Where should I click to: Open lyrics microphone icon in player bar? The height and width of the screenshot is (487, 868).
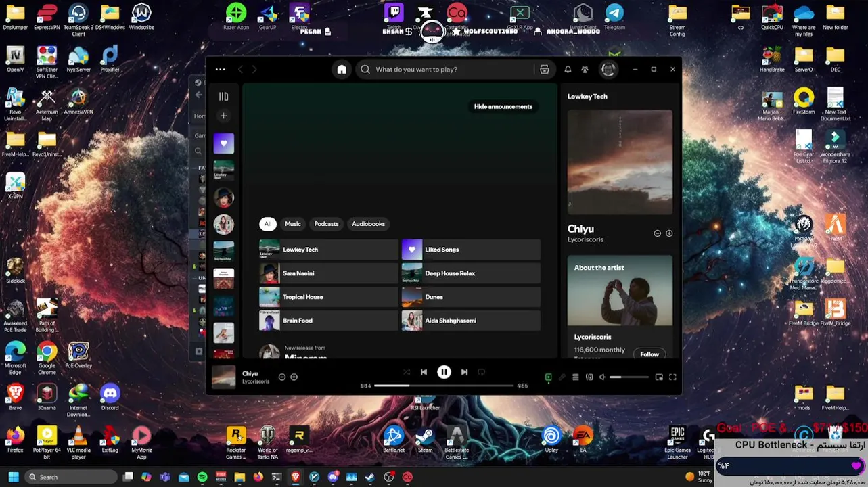(x=562, y=377)
